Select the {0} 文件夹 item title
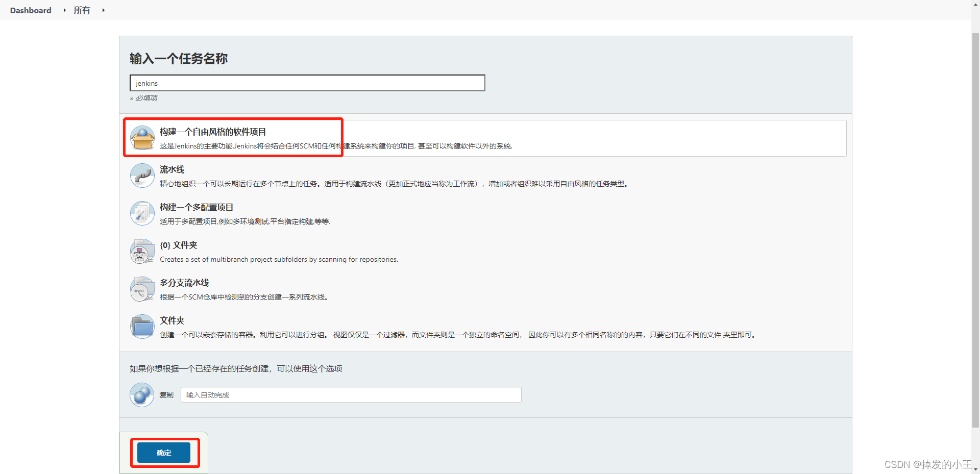The image size is (980, 474). tap(179, 245)
